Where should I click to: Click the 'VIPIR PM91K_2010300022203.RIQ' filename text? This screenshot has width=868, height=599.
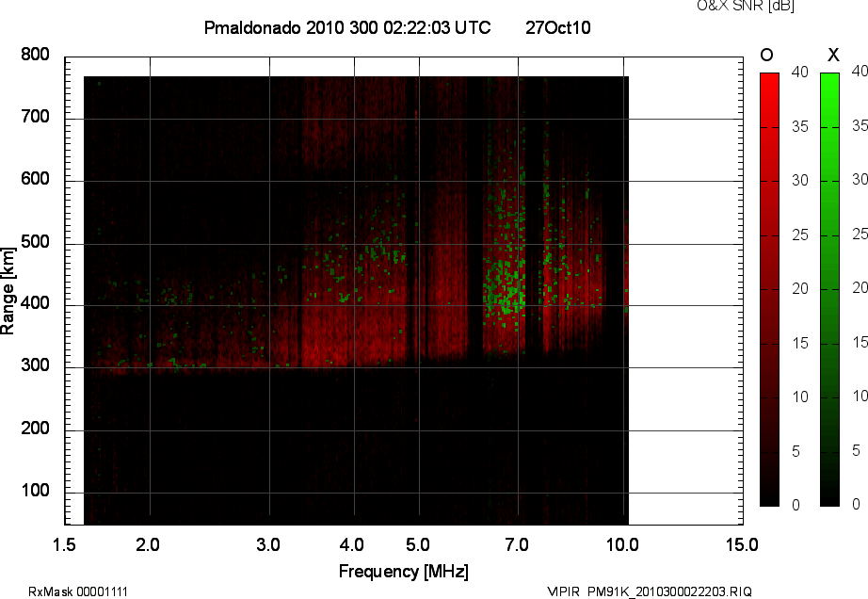point(650,591)
